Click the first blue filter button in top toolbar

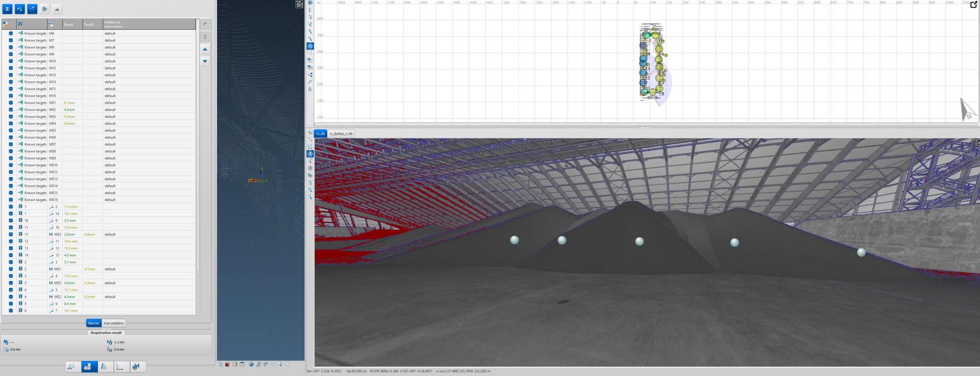(x=7, y=9)
